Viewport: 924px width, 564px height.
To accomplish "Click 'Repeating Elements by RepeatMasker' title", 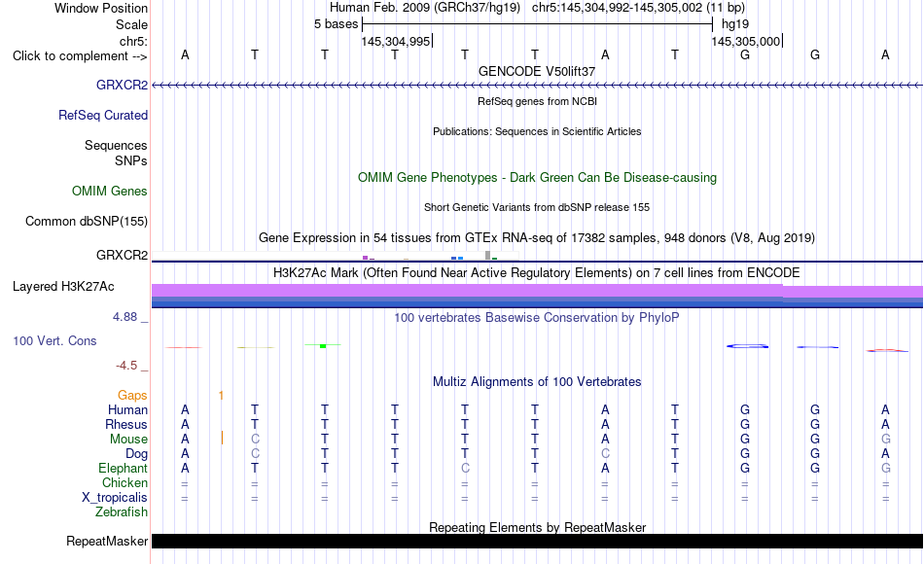I will (x=537, y=527).
